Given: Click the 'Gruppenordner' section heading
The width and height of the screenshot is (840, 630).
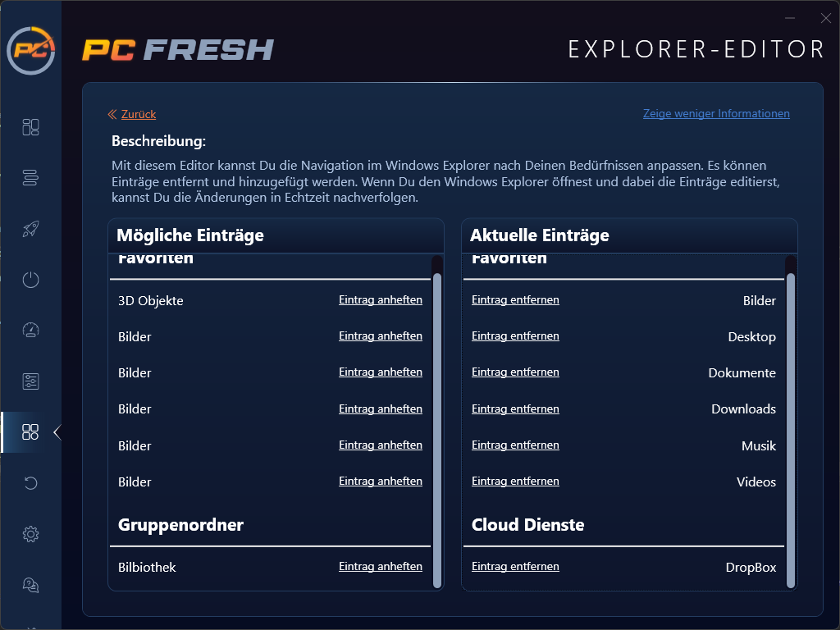Looking at the screenshot, I should [180, 524].
